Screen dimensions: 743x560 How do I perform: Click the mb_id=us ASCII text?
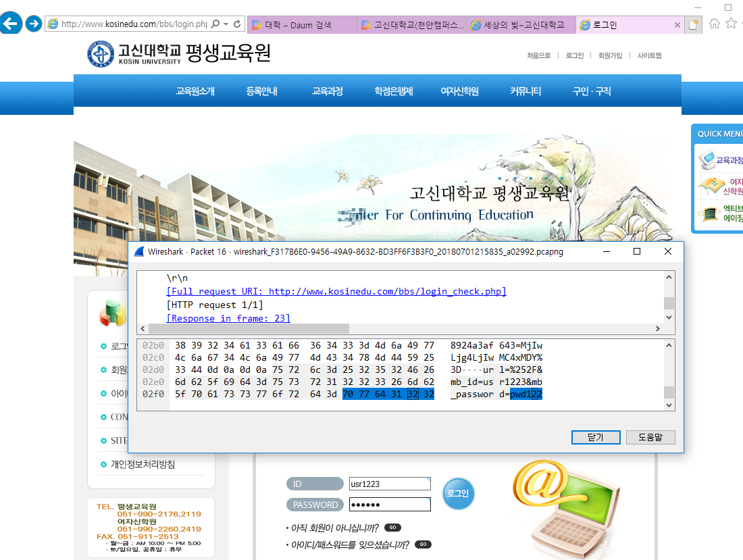(x=472, y=382)
